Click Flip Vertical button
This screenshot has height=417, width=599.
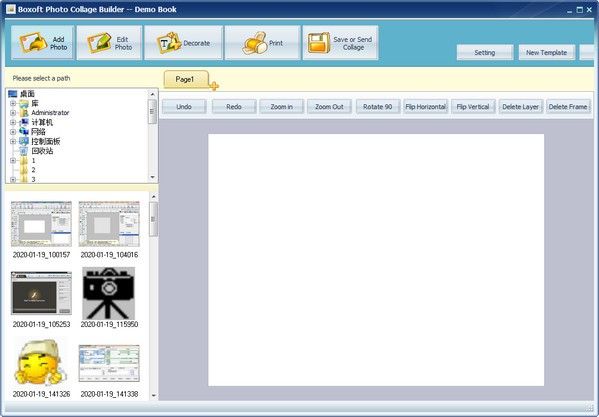(473, 107)
